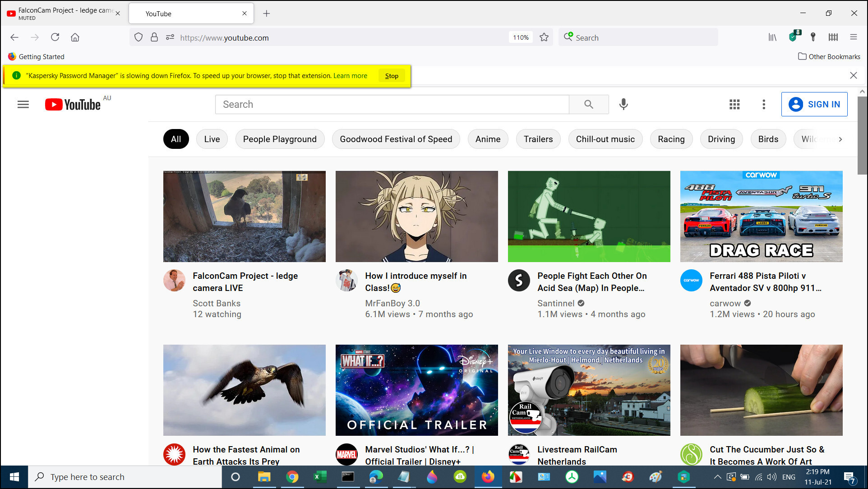Open the Firefox Library icon
Image resolution: width=868 pixels, height=489 pixels.
pyautogui.click(x=772, y=37)
